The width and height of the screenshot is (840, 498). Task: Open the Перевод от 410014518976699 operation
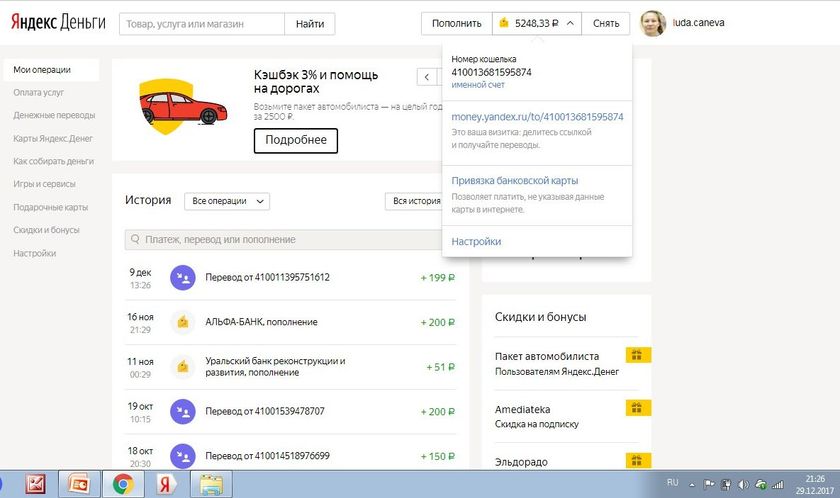point(267,456)
